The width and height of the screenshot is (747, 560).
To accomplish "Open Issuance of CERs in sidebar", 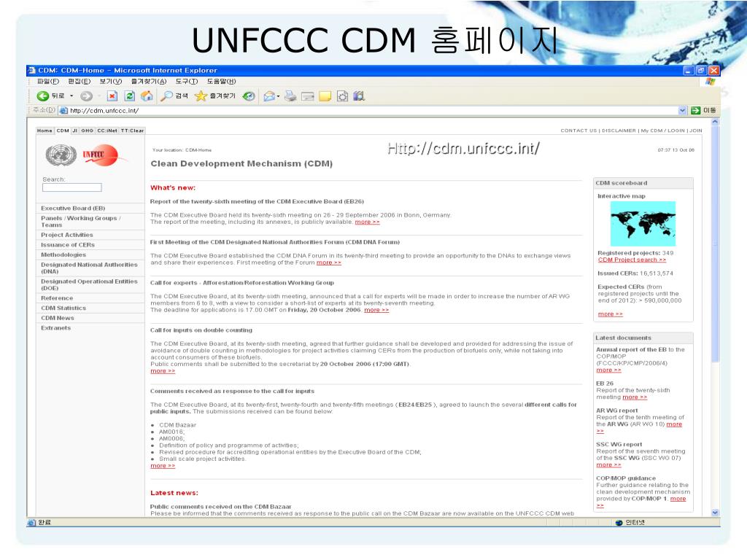I will click(68, 245).
